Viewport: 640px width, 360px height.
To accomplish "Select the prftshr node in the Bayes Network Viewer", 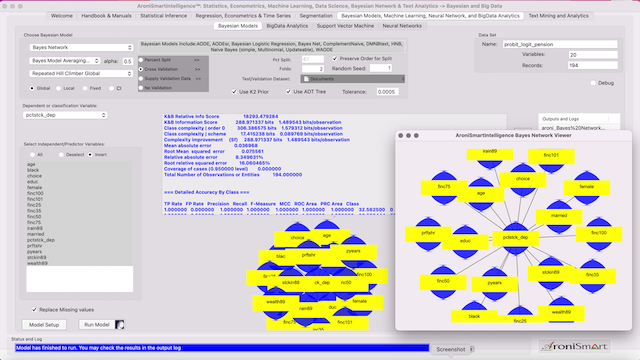I will click(x=428, y=233).
